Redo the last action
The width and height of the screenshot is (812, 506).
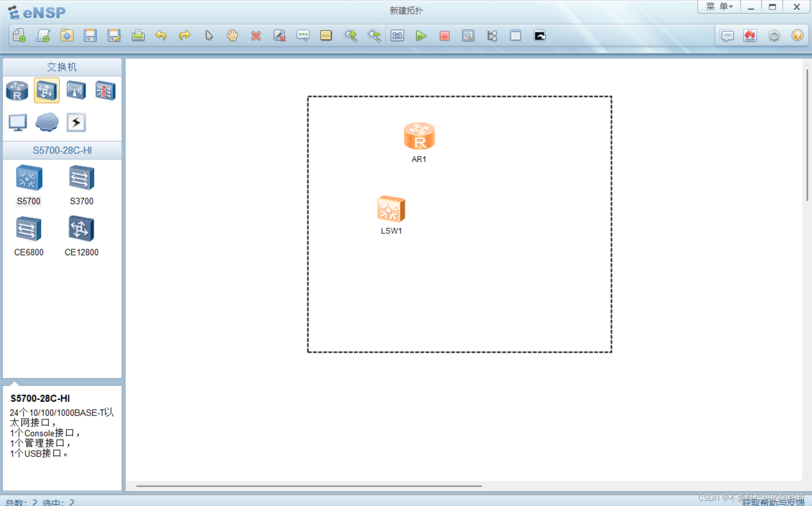pyautogui.click(x=184, y=35)
